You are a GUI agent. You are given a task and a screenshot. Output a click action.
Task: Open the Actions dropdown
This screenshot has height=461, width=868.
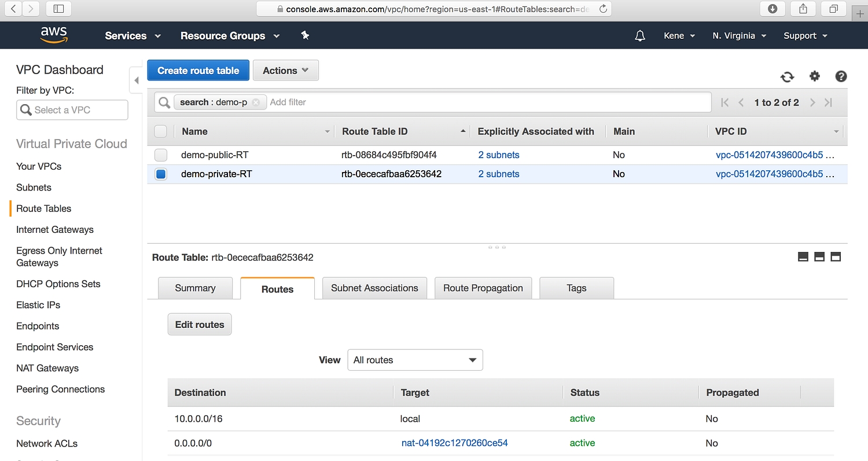coord(285,71)
